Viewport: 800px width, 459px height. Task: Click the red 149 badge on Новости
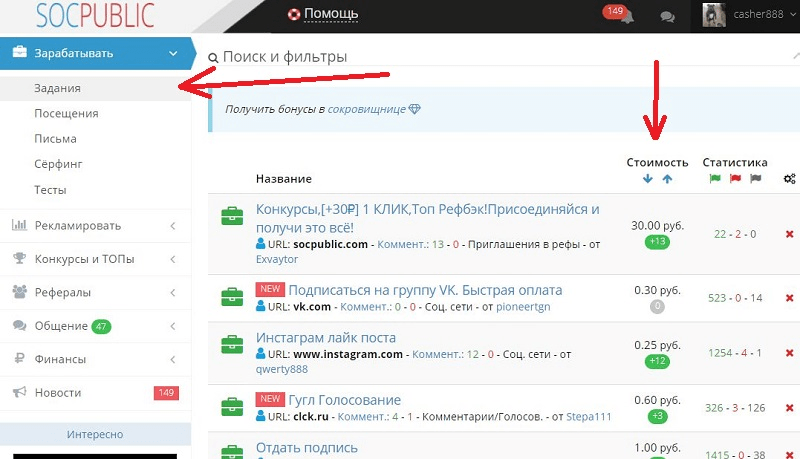click(x=166, y=393)
